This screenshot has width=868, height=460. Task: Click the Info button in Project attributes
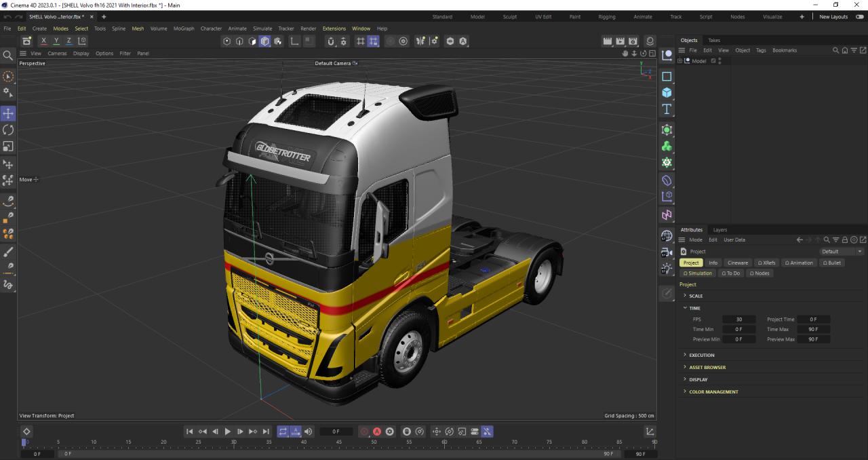pyautogui.click(x=713, y=263)
